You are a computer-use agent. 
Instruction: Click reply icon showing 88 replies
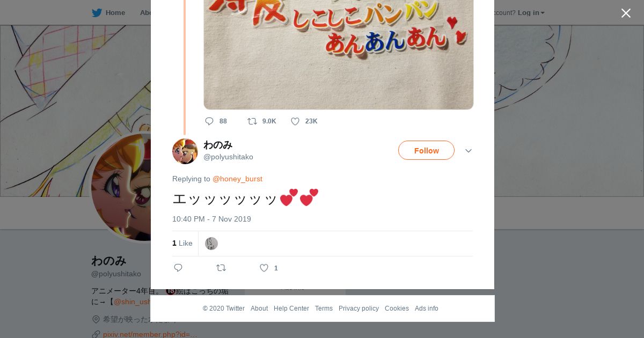pyautogui.click(x=209, y=121)
